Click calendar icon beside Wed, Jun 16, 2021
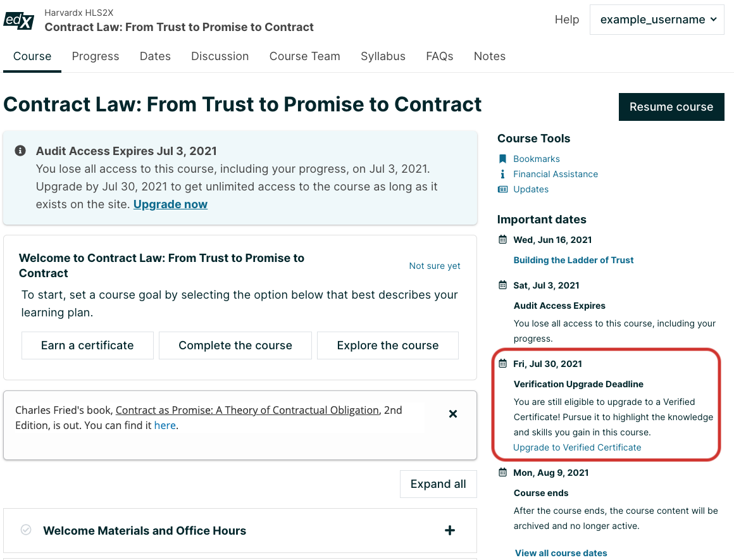The image size is (734, 560). pos(502,240)
